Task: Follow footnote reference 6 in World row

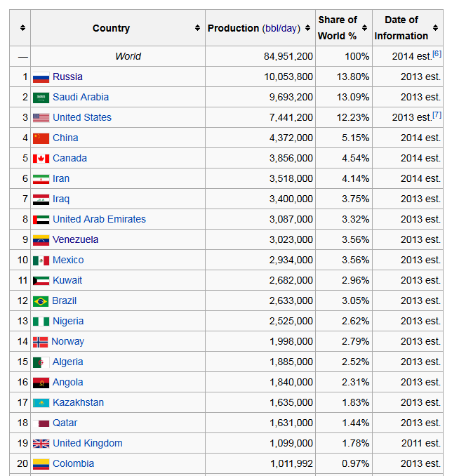Action: coord(437,53)
